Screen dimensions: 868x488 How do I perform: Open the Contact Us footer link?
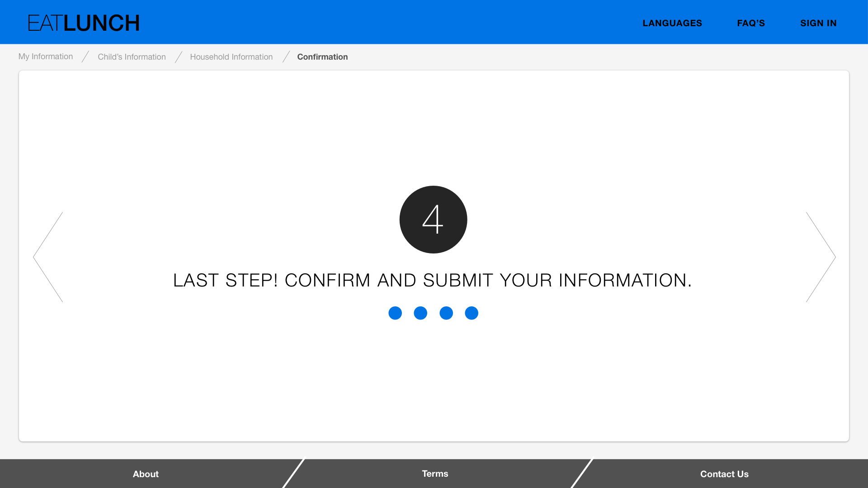[724, 474]
